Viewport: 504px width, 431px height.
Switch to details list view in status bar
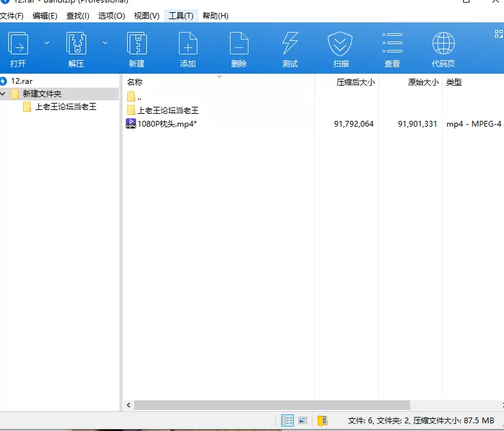287,420
